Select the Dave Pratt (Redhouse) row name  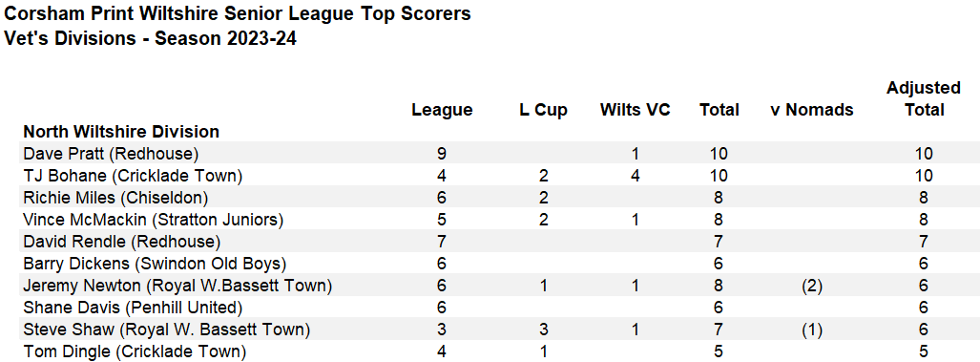[111, 154]
